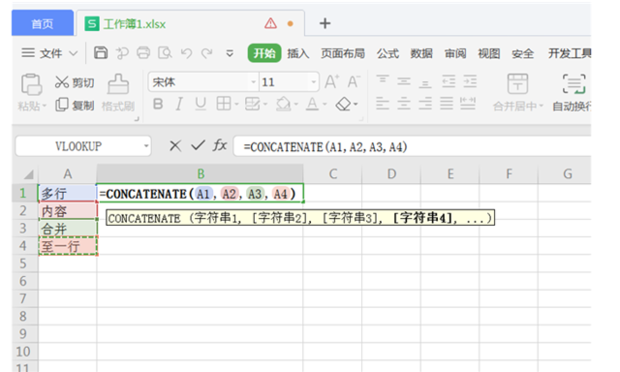Select cell A2 containing 内容

[68, 211]
